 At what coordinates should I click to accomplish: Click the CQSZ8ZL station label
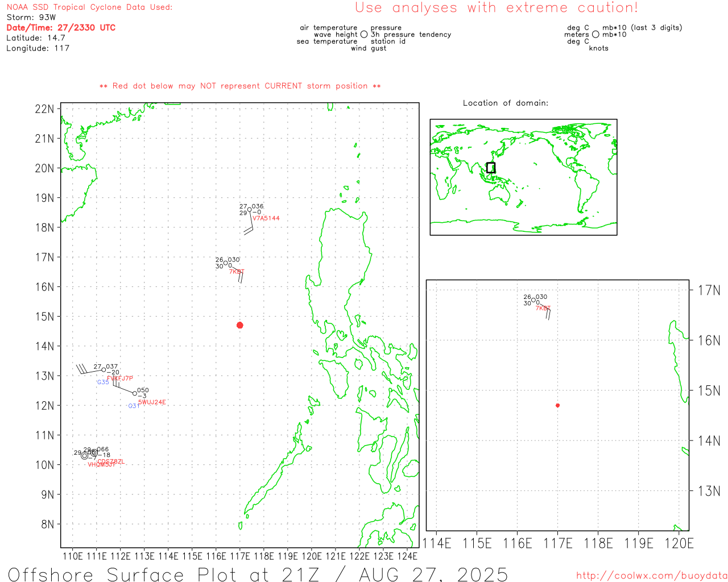click(x=111, y=462)
